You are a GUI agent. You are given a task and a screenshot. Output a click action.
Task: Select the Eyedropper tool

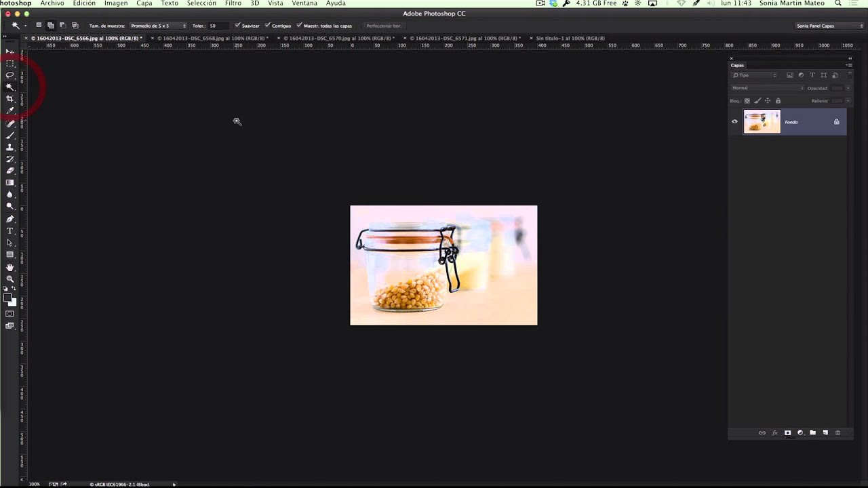(x=9, y=110)
